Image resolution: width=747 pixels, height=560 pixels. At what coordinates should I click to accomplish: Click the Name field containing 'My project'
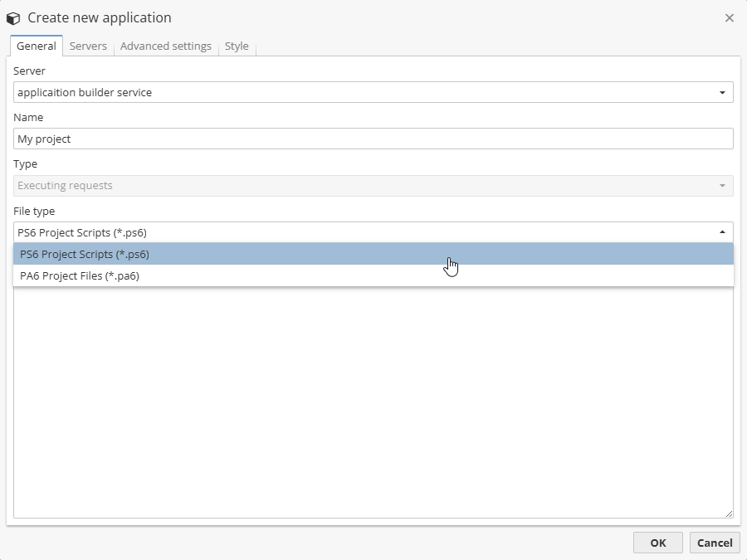pyautogui.click(x=373, y=139)
